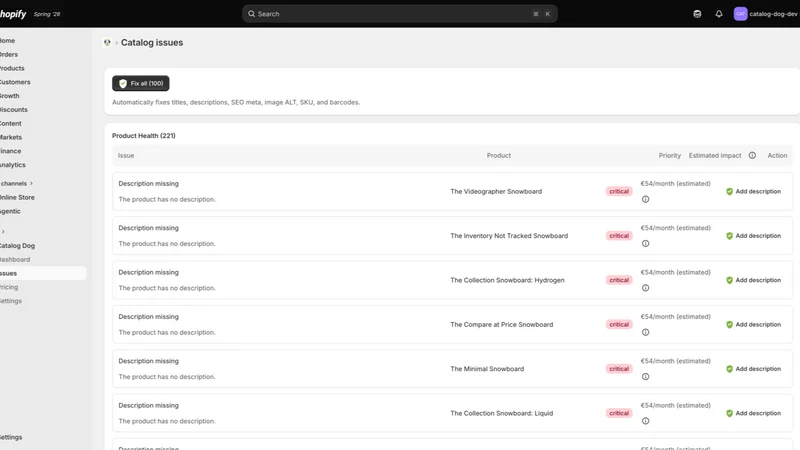800x450 pixels.
Task: Click critical badge in Minimal Snowboard row
Action: point(619,369)
